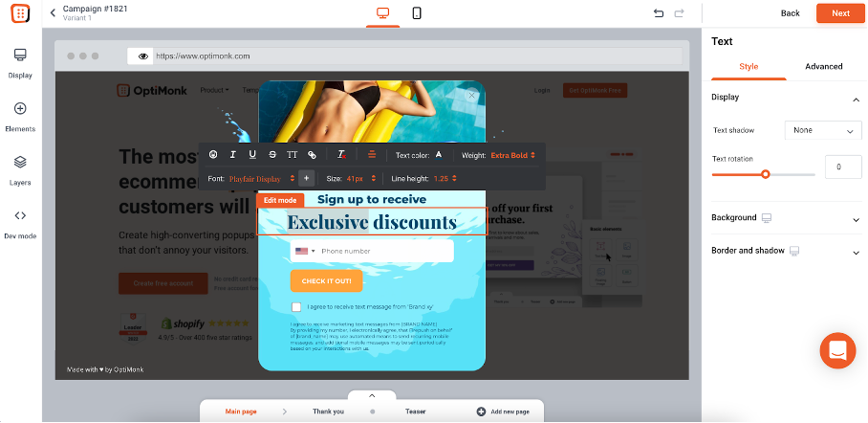The width and height of the screenshot is (868, 423).
Task: Switch to Main page tab
Action: click(241, 412)
